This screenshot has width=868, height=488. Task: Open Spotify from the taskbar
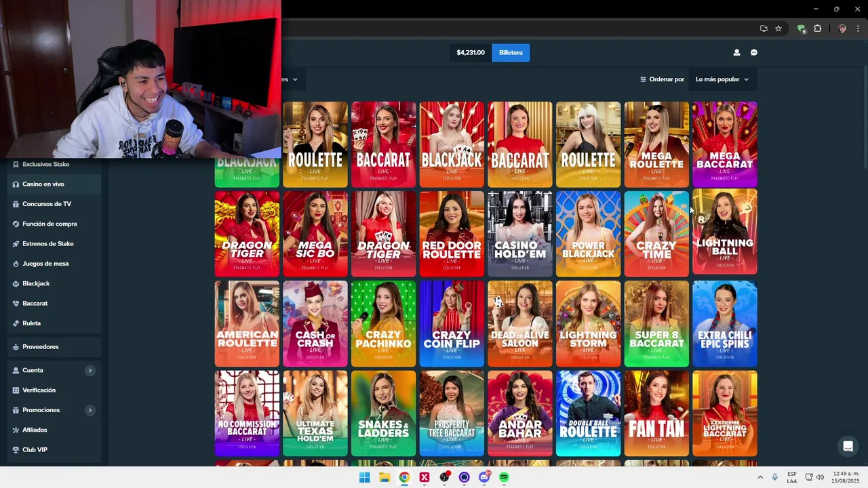[x=504, y=477]
